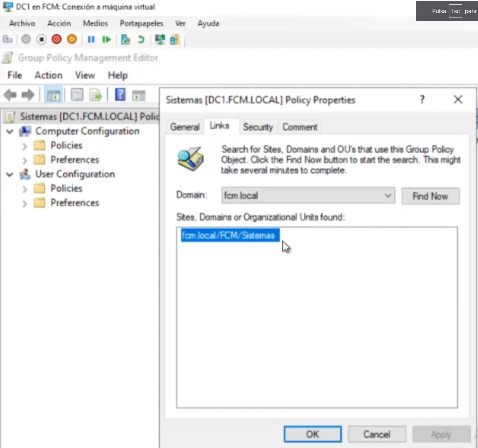This screenshot has height=448, width=478.
Task: Open the Action menu in Group Policy Editor
Action: (x=49, y=75)
